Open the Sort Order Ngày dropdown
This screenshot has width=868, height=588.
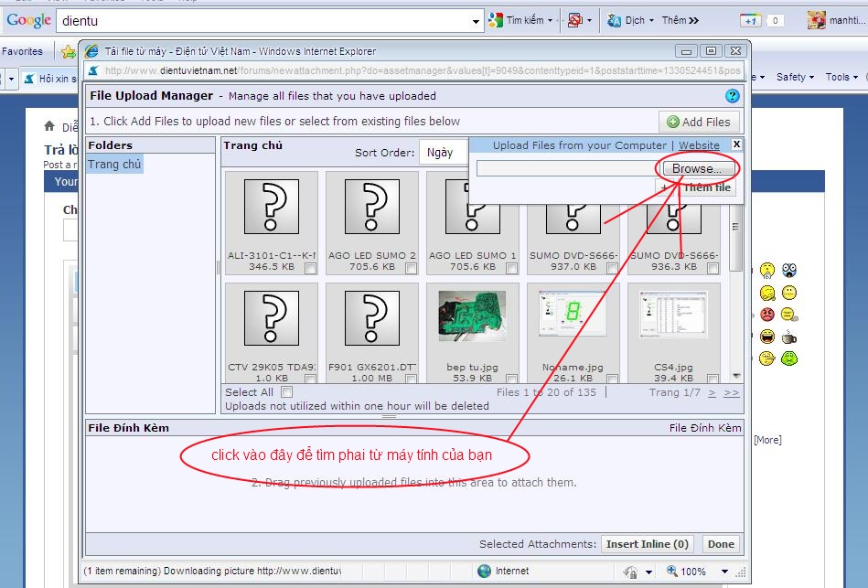point(443,153)
